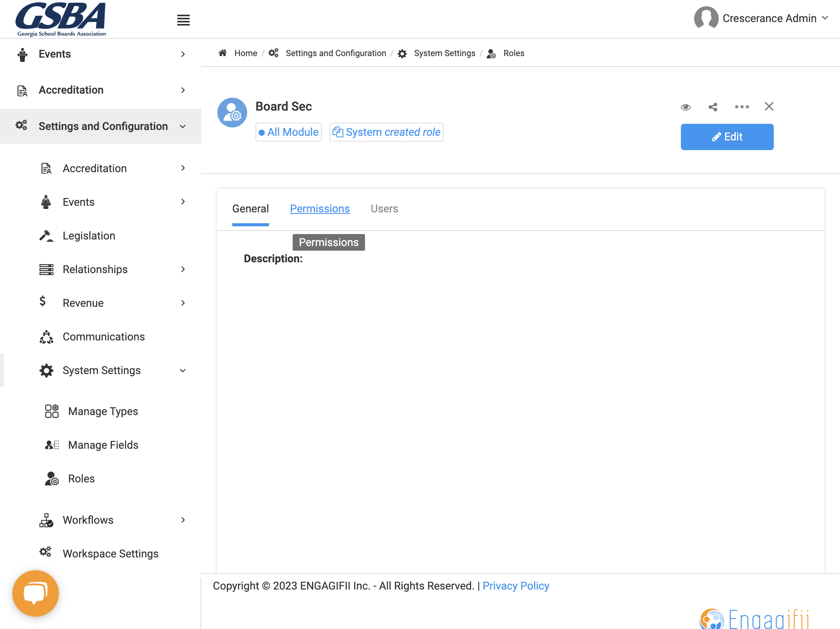Click the Home icon in breadcrumb
The height and width of the screenshot is (629, 840).
coord(223,53)
